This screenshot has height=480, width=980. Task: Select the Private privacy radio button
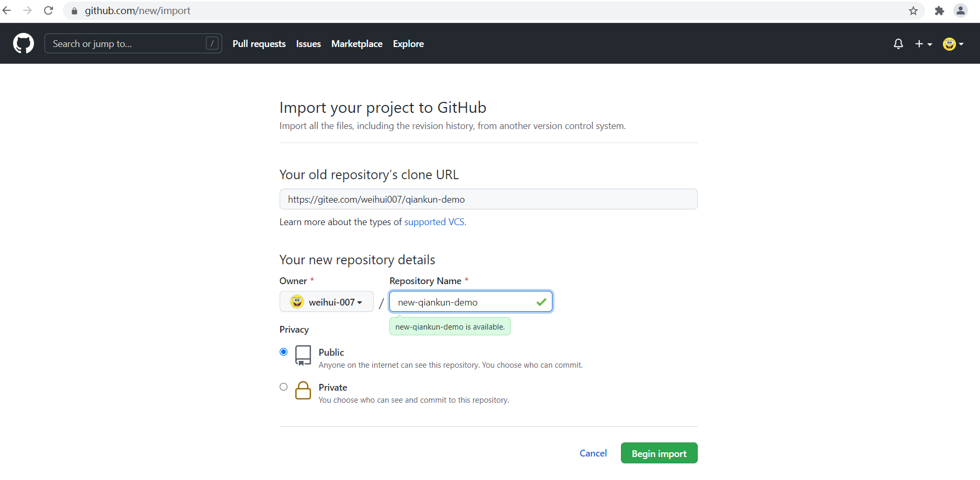[x=283, y=387]
